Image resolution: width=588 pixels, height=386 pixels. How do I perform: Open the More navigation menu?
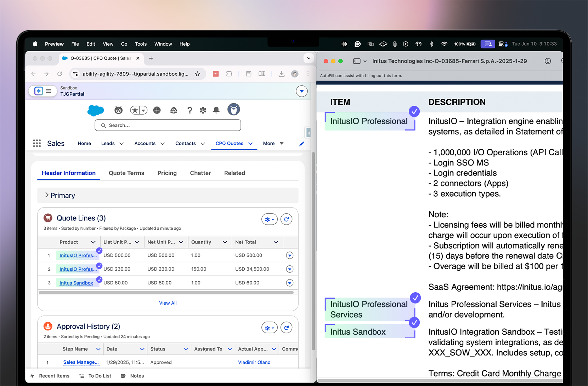click(x=273, y=143)
